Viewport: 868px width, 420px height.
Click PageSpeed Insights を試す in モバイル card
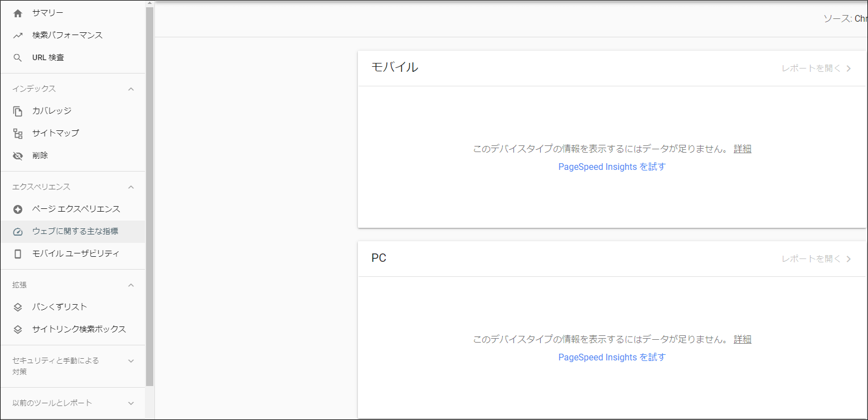pyautogui.click(x=612, y=167)
